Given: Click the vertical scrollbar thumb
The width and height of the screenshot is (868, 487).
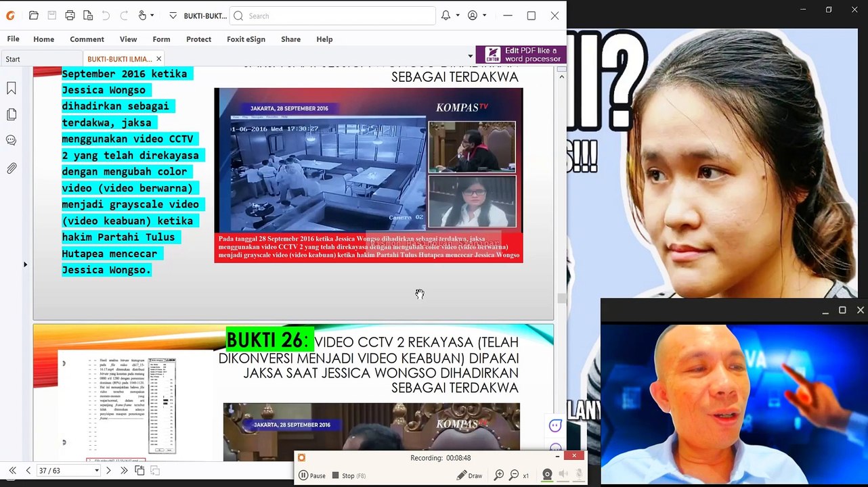Looking at the screenshot, I should 561,298.
